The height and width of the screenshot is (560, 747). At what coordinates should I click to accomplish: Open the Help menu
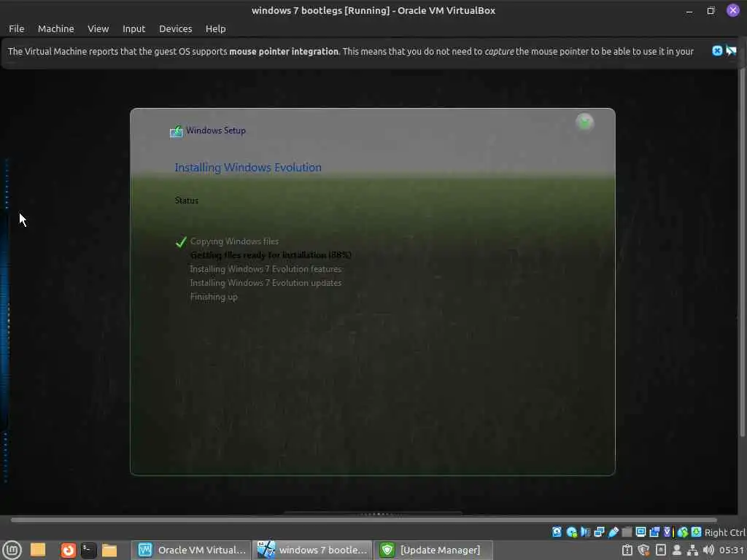pos(215,28)
